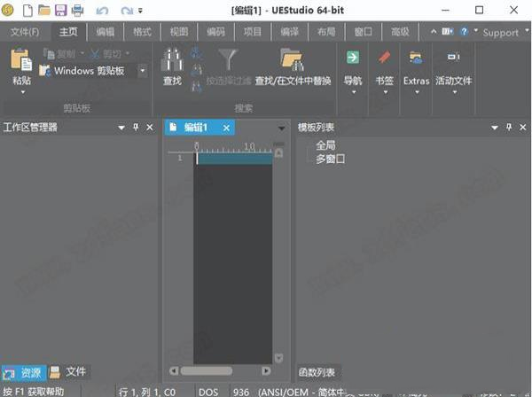Click the Find (查找) binoculars icon
Image resolution: width=532 pixels, height=397 pixels.
click(x=172, y=62)
